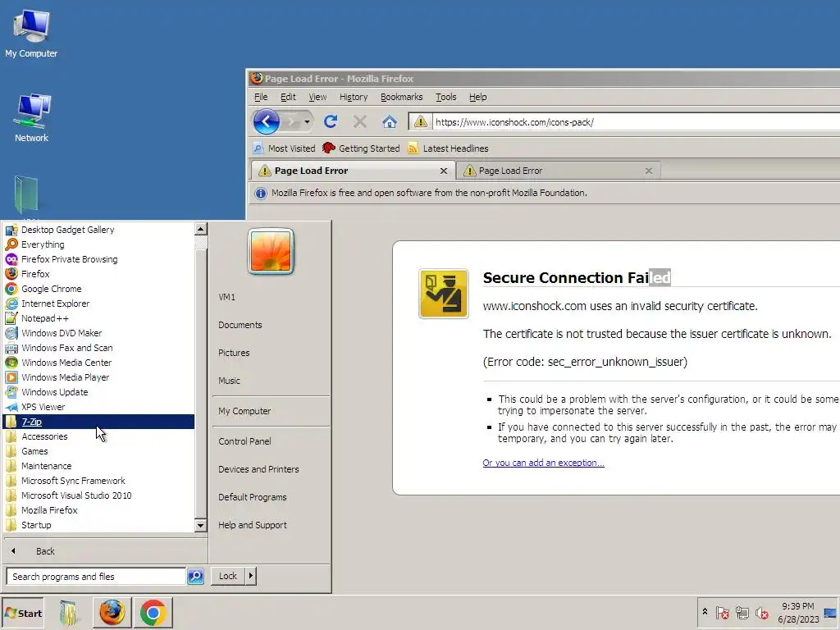Select first Page Load Error tab
Image resolution: width=840 pixels, height=630 pixels.
click(353, 171)
